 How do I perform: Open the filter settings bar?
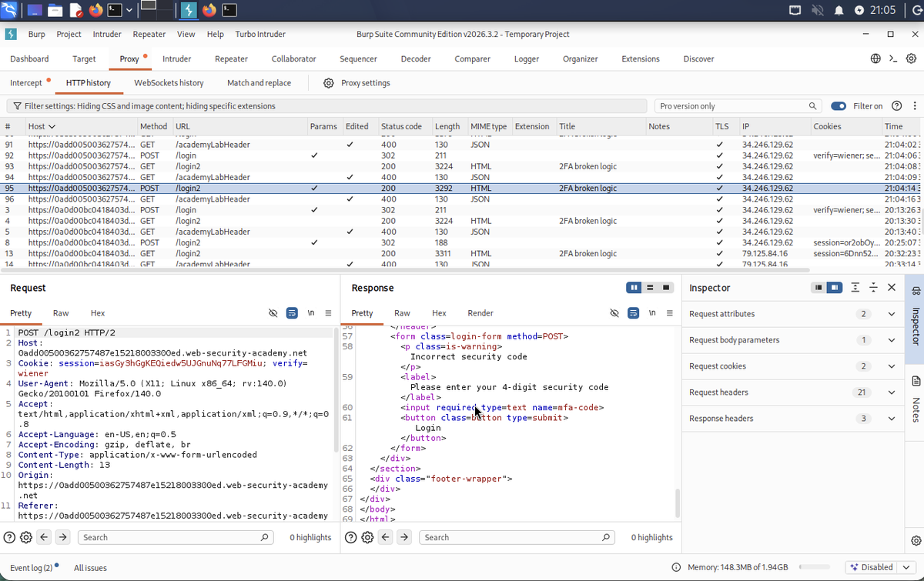point(326,106)
